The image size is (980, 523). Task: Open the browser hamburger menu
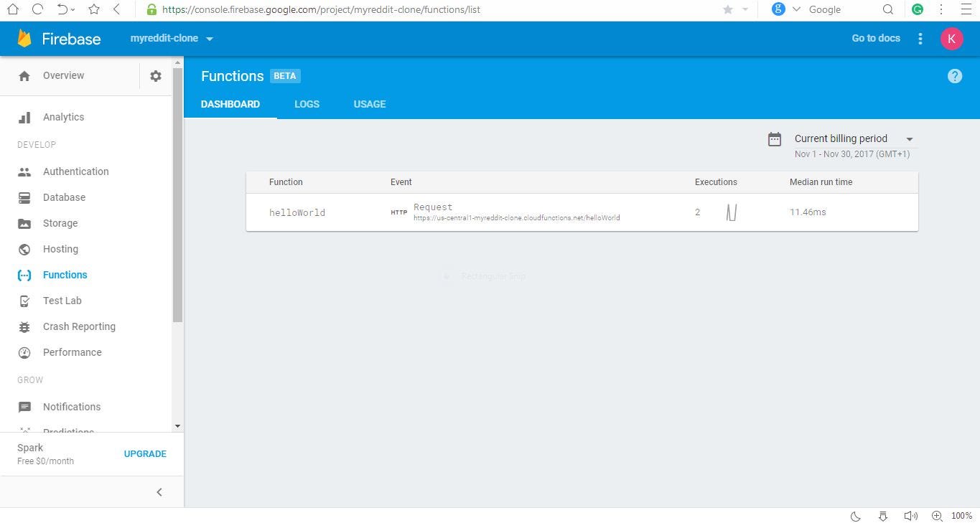point(966,9)
